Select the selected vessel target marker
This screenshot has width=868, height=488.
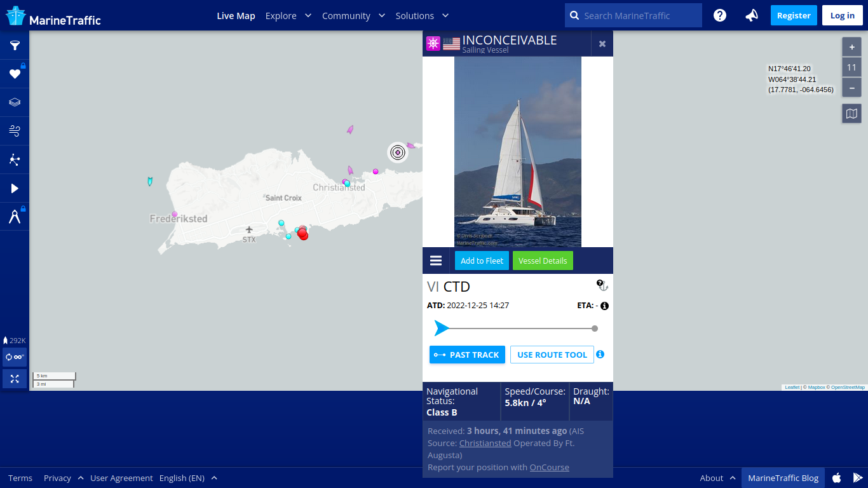click(398, 152)
